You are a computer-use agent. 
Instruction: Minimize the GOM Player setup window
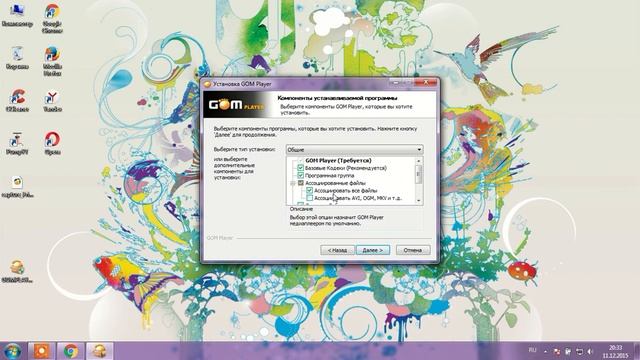[x=395, y=82]
